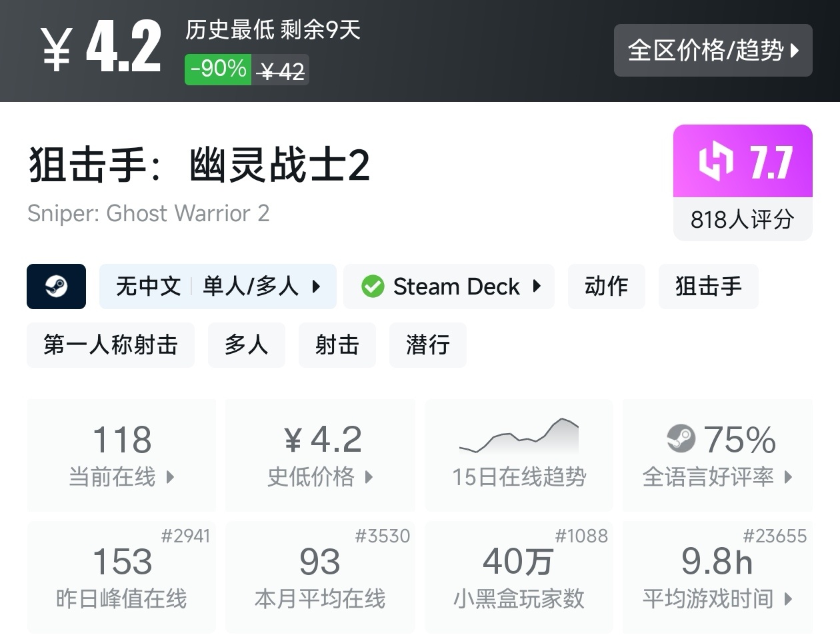Select the 射击 tag
This screenshot has height=643, width=840.
pyautogui.click(x=337, y=345)
